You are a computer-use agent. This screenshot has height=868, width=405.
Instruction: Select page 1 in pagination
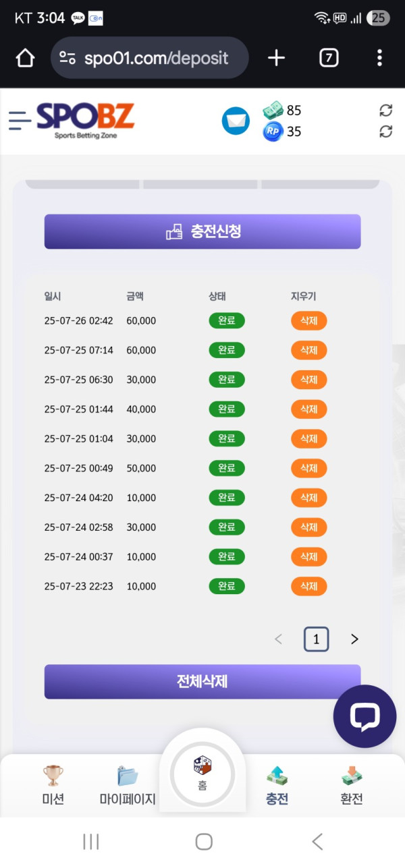pyautogui.click(x=316, y=639)
